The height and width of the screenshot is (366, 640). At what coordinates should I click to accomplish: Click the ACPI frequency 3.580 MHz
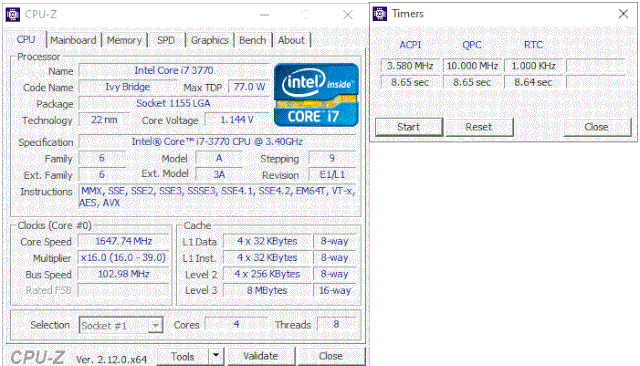pyautogui.click(x=410, y=66)
